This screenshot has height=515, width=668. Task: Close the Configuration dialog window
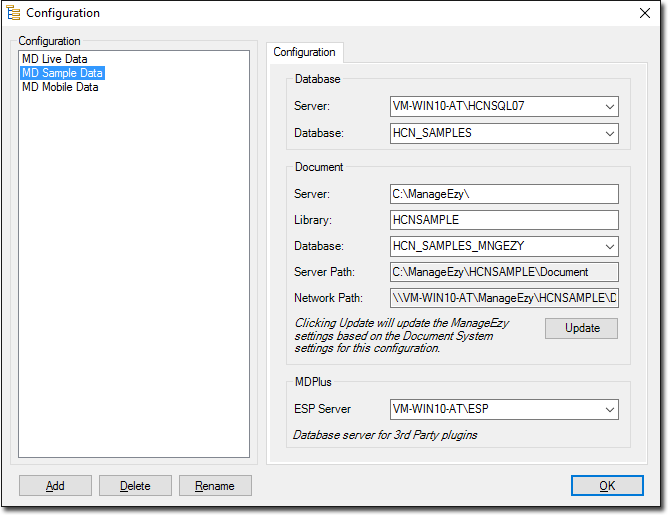pos(644,13)
